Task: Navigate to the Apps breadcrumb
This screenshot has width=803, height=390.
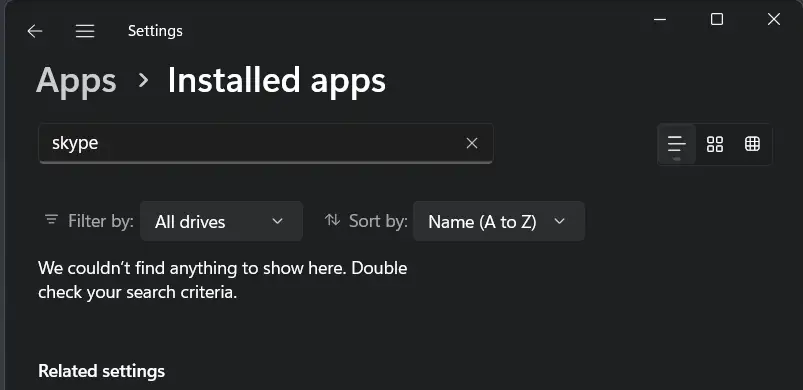Action: click(x=76, y=80)
